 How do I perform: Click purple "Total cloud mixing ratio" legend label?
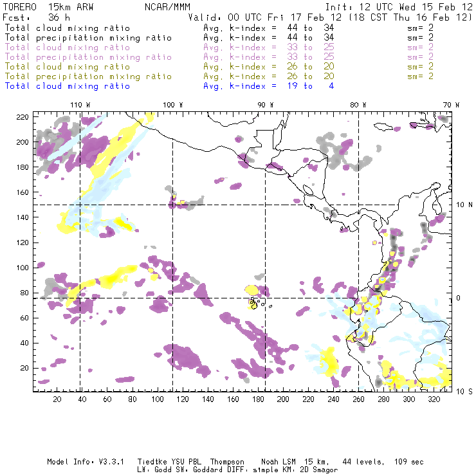(x=68, y=48)
